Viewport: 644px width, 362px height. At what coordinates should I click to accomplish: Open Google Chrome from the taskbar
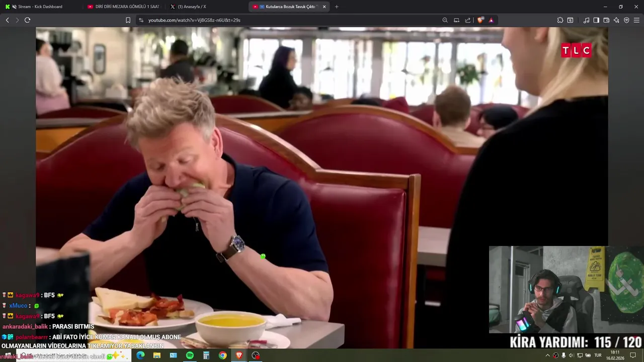tap(222, 355)
